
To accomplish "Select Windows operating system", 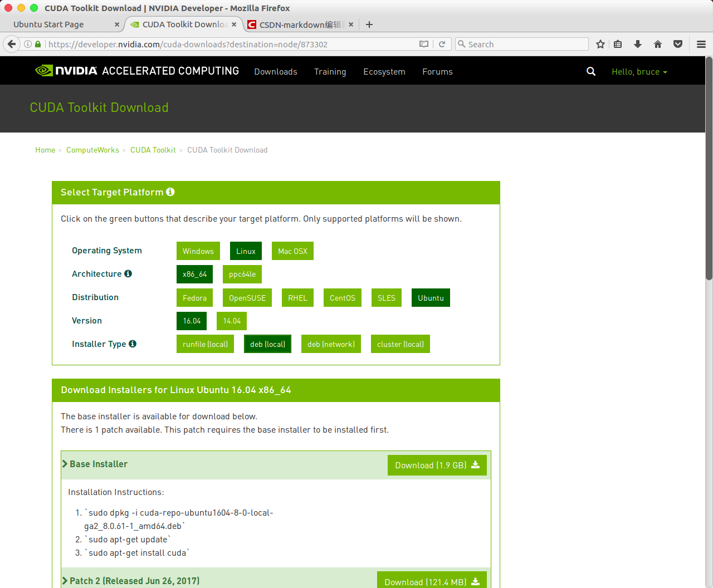I will click(198, 251).
